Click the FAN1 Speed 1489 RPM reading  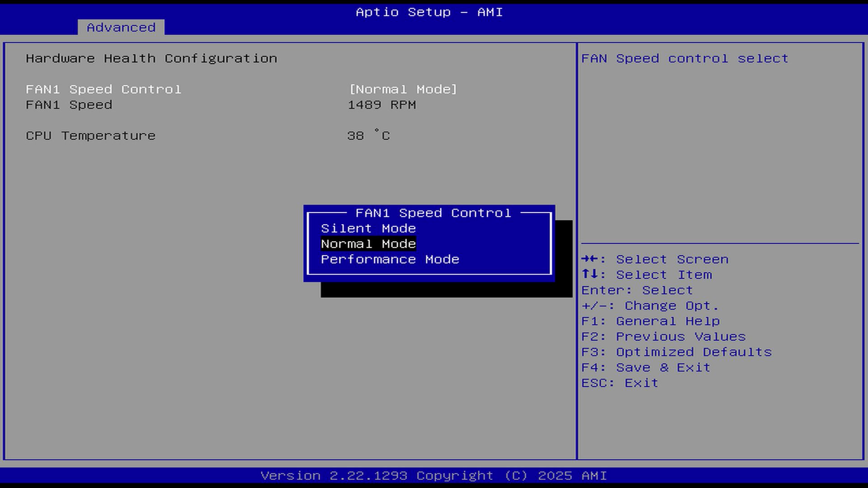coord(382,105)
